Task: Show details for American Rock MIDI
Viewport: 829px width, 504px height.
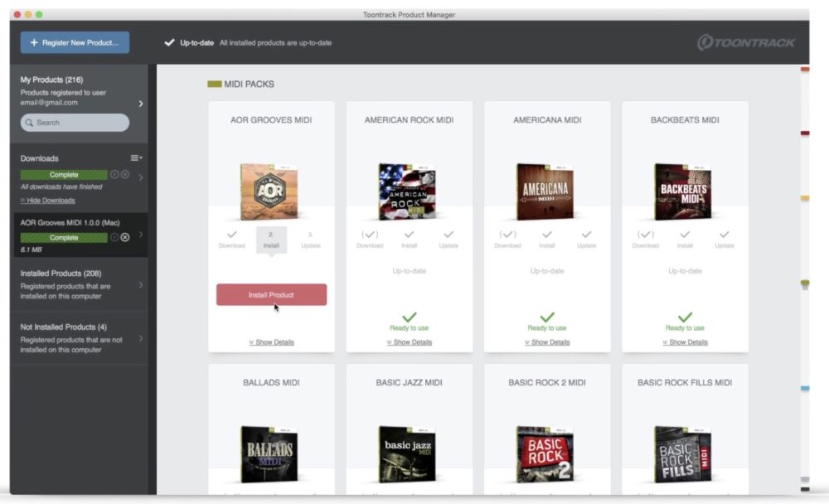Action: [x=409, y=342]
